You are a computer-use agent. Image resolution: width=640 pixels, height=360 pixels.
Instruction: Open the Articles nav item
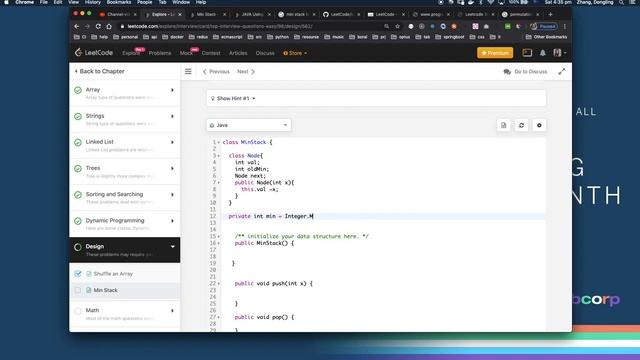pos(238,53)
